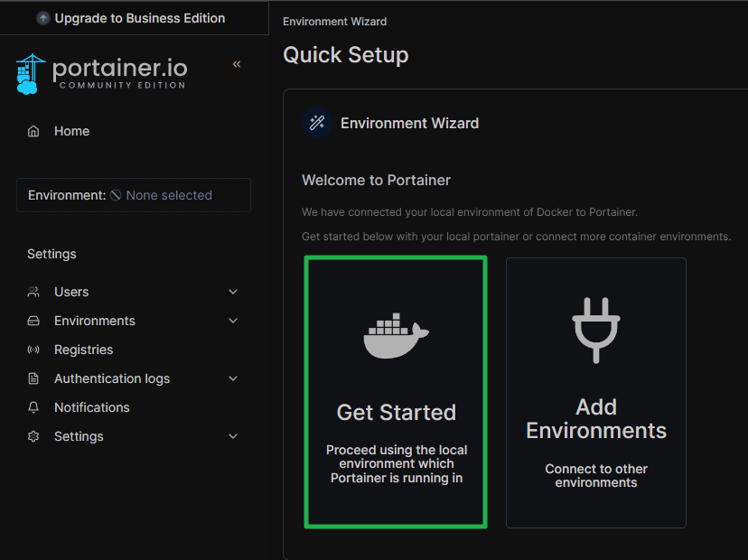Click the Portainer.io logo
The width and height of the screenshot is (748, 560).
(x=101, y=73)
